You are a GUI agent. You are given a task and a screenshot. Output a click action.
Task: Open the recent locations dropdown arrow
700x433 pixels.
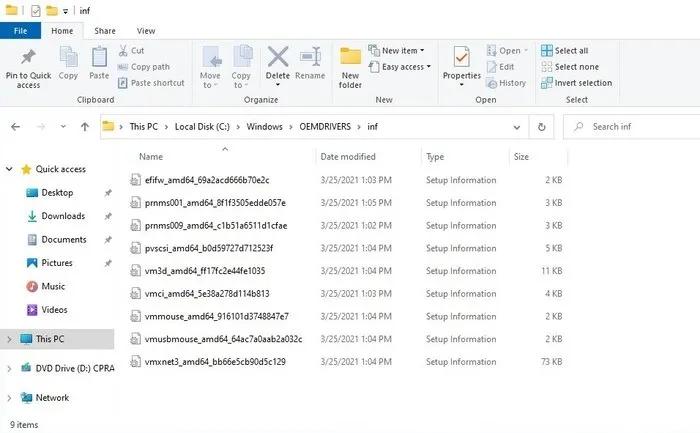(x=63, y=127)
